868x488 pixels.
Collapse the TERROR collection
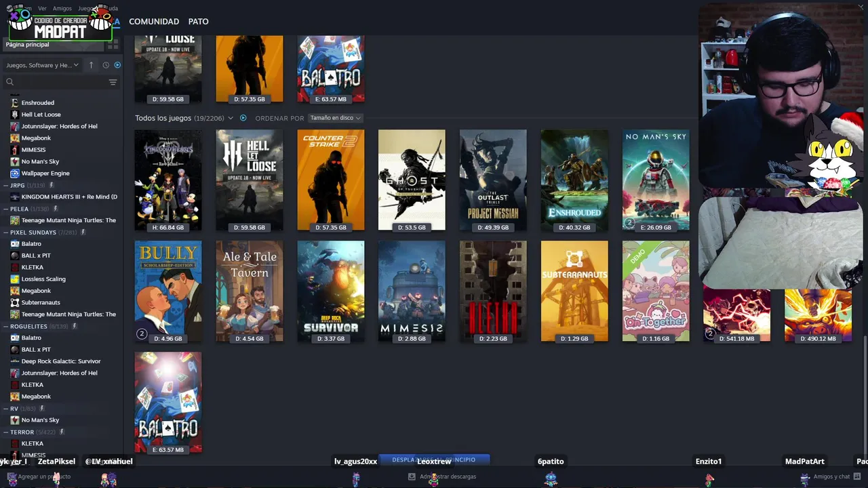click(x=5, y=432)
